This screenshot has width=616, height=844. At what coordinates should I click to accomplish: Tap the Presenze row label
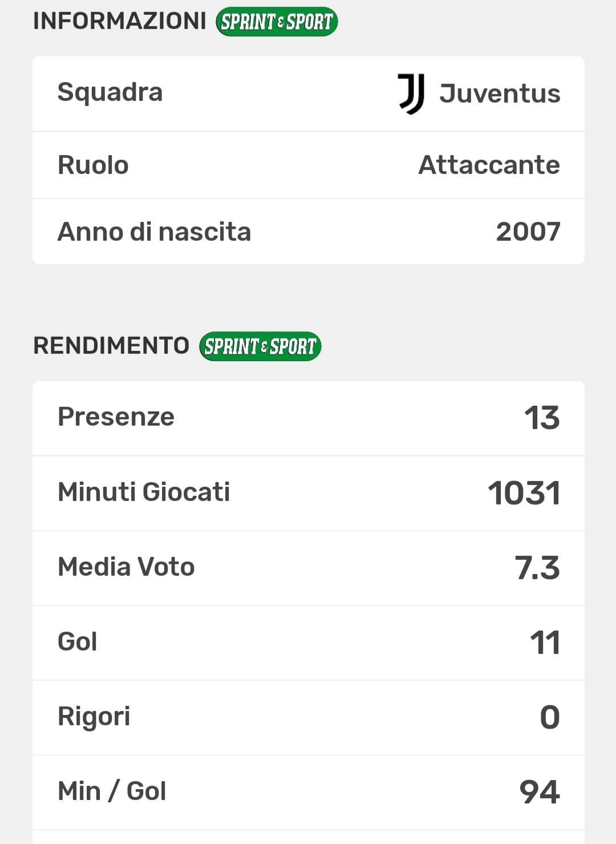coord(116,417)
